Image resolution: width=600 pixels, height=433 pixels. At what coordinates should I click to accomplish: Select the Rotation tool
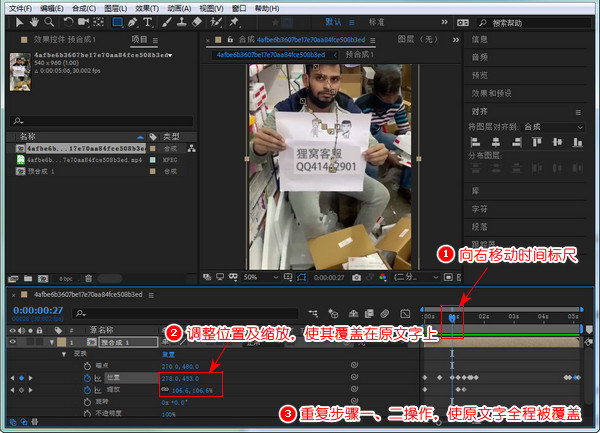click(x=68, y=22)
